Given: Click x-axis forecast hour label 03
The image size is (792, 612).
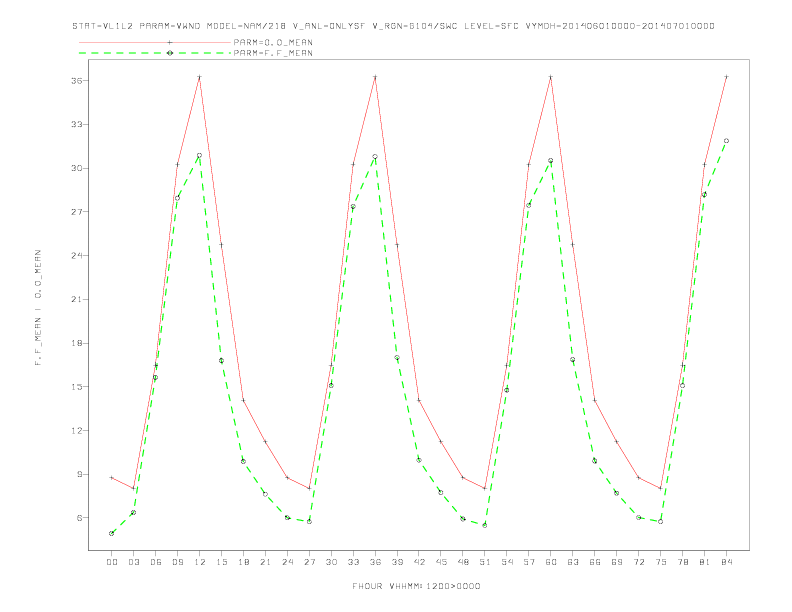Looking at the screenshot, I should pos(133,562).
